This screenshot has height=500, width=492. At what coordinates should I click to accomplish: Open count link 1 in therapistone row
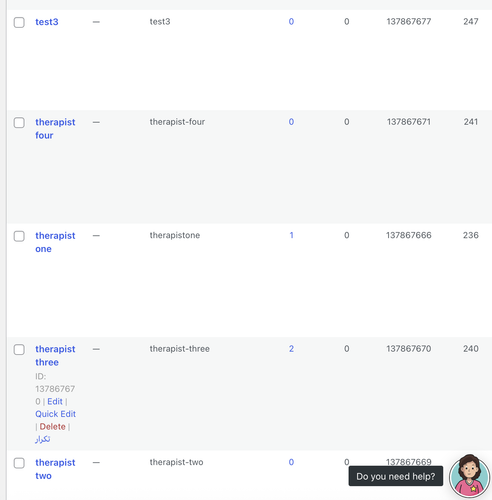tap(291, 235)
